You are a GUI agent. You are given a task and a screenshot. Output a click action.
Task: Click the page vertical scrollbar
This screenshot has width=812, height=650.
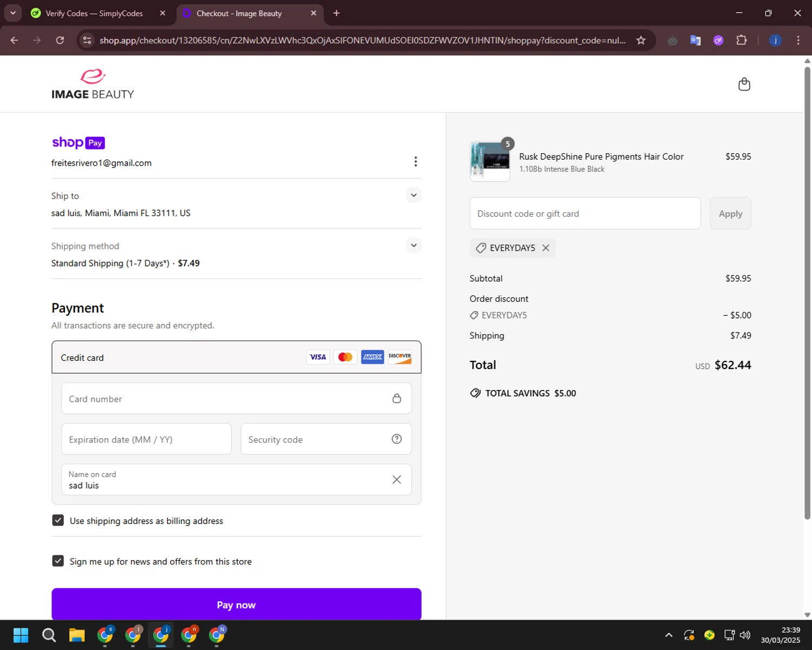(807, 292)
